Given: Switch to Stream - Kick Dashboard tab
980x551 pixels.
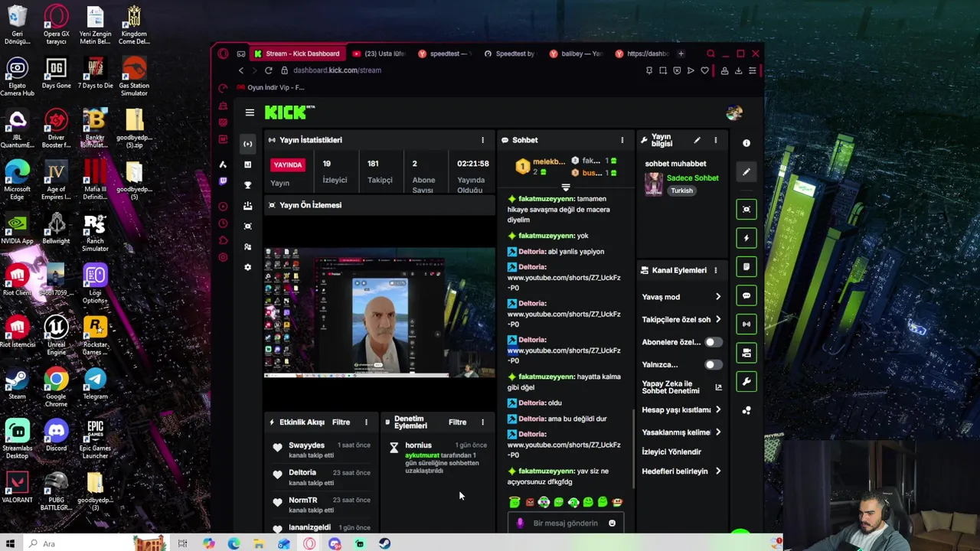Looking at the screenshot, I should click(297, 54).
